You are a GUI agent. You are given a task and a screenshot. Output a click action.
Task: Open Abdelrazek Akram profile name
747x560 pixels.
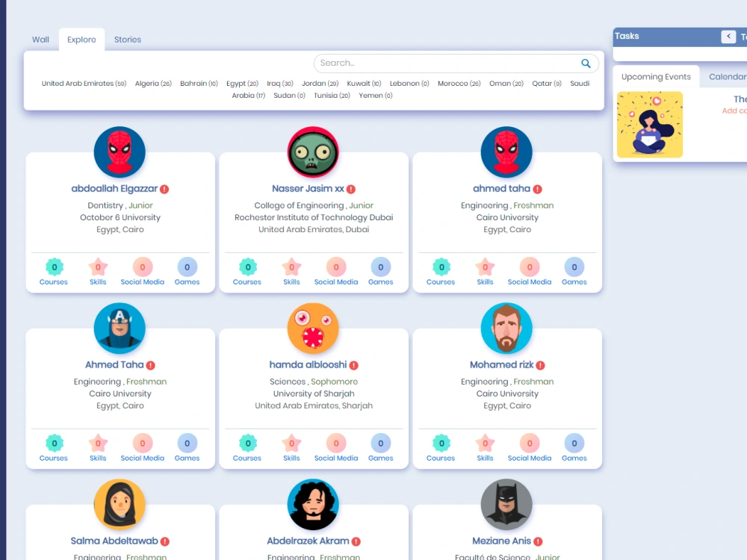pos(308,541)
